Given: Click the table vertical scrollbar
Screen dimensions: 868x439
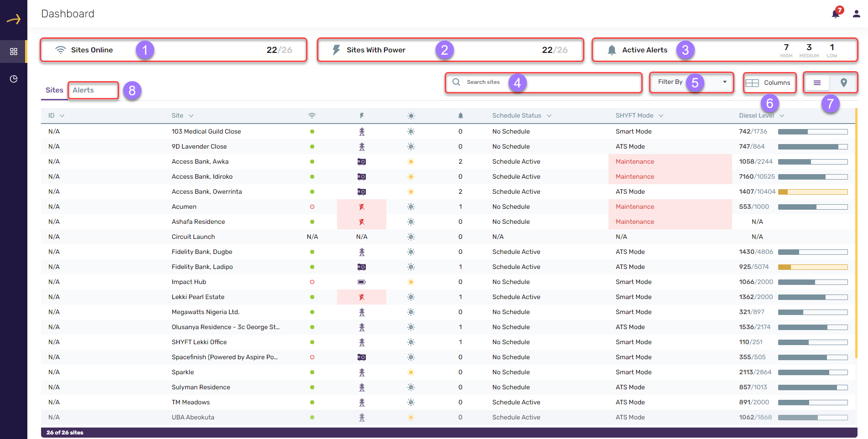Looking at the screenshot, I should pos(856,233).
